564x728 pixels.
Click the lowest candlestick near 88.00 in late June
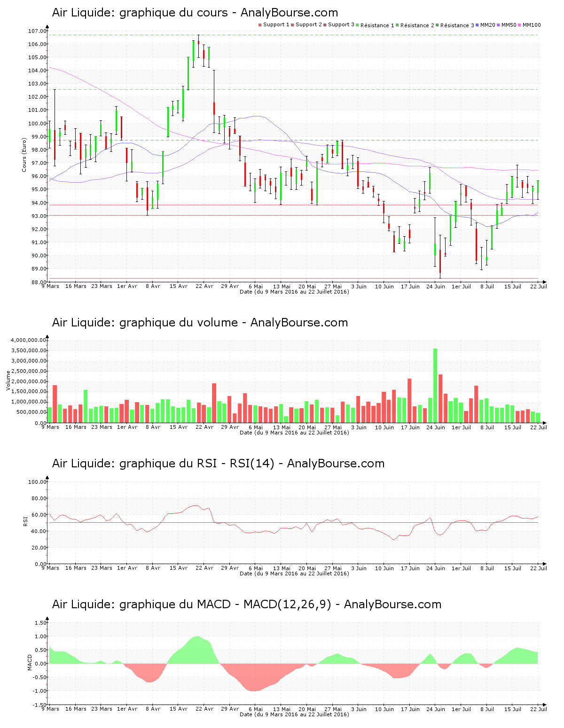pos(440,256)
